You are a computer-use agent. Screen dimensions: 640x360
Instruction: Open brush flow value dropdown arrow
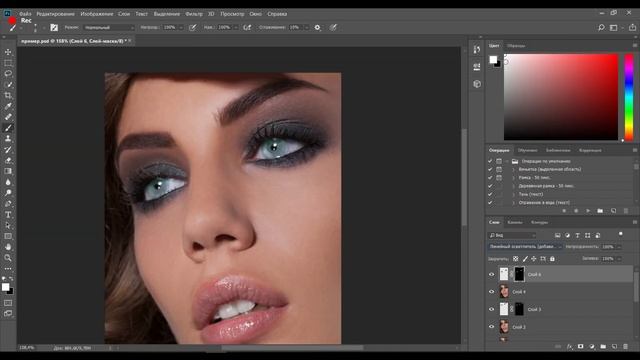236,27
